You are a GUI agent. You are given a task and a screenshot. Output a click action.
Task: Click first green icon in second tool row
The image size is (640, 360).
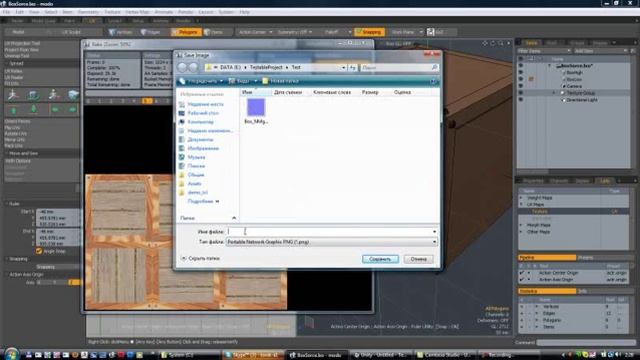point(13,109)
